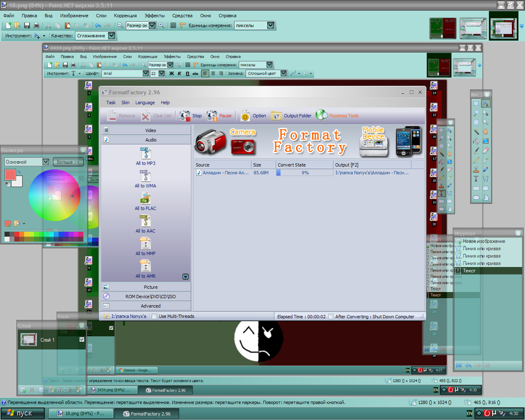Click FormatFactory 2.96 button in bottom taskbar

pos(147,414)
